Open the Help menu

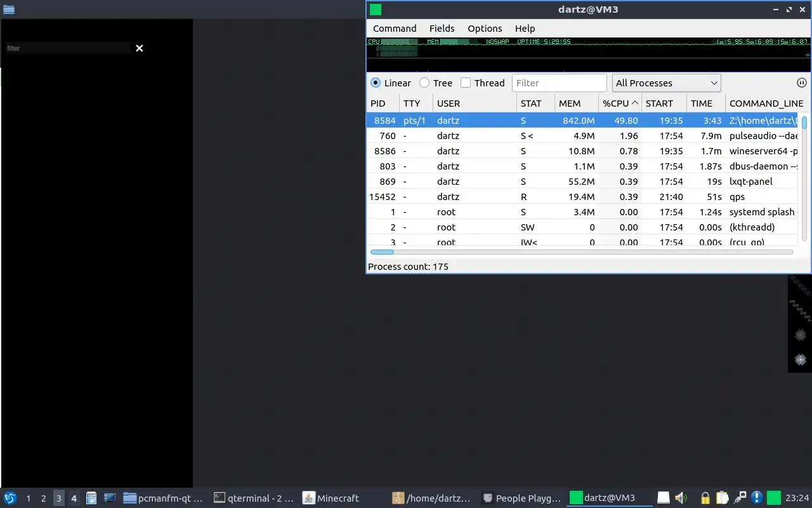click(525, 29)
